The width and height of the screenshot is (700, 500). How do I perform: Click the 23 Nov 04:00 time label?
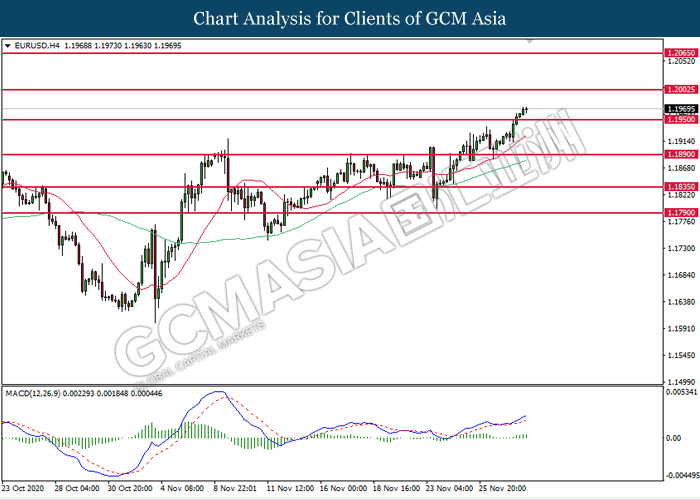(450, 488)
